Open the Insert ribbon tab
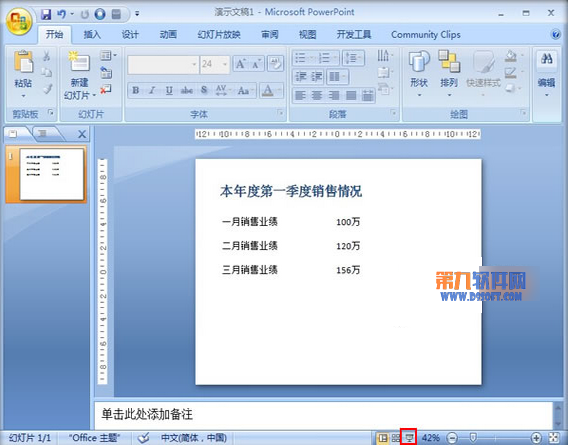Image resolution: width=568 pixels, height=446 pixels. click(x=92, y=35)
